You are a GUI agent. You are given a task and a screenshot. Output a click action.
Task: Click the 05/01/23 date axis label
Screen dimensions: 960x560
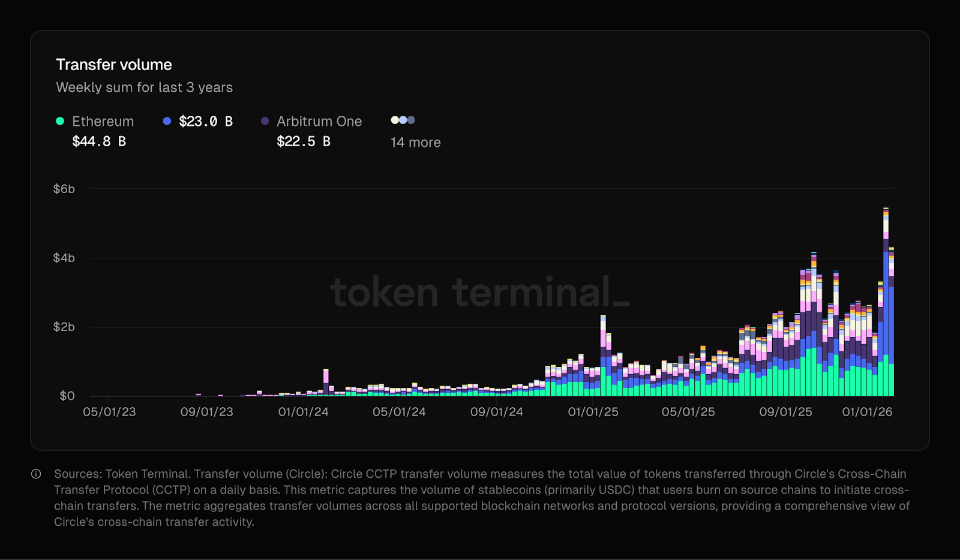click(x=110, y=412)
